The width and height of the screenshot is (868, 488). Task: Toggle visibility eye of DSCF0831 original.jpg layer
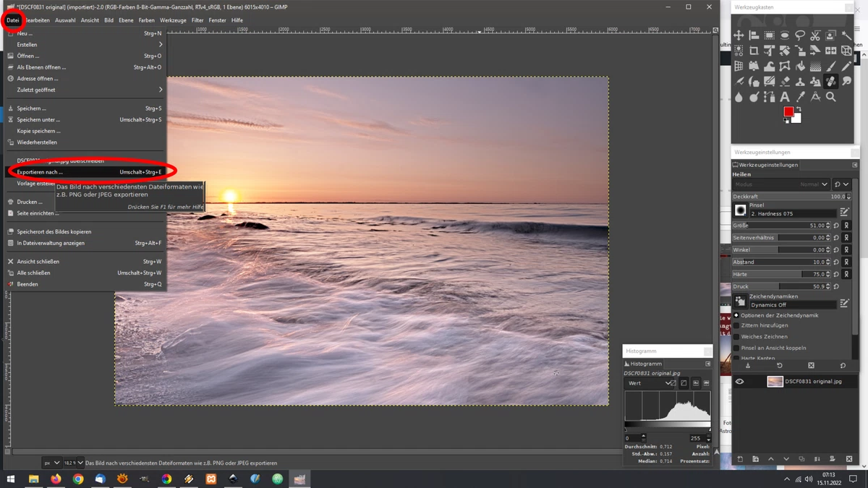coord(739,382)
